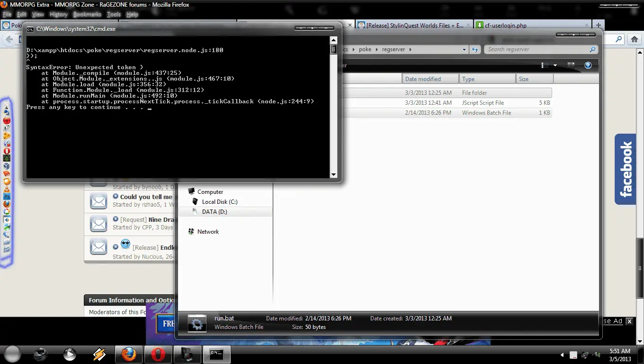Screen dimensions: 644x364
Task: Expand the change-view options arrow
Action: [555, 65]
